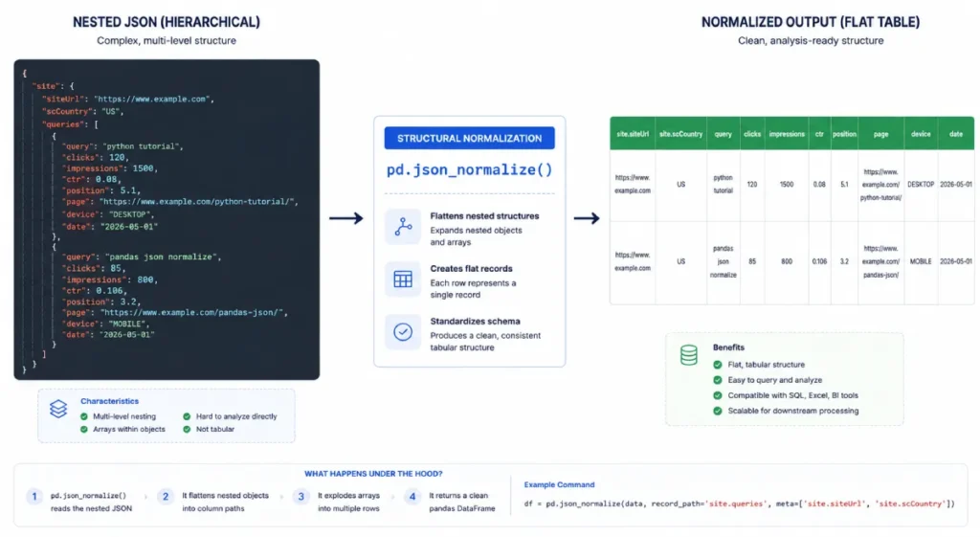Click the MOBILE cell in the device column
980x537 pixels.
[921, 261]
